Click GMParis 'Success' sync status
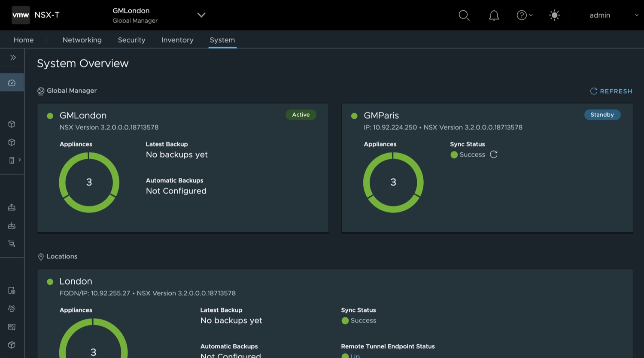 click(x=472, y=155)
